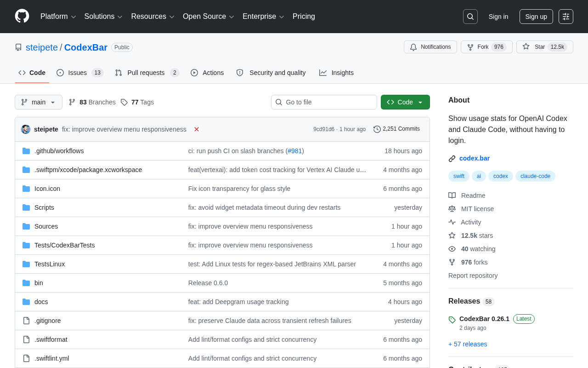Open the Security and quality tab
Screen dimensions: 588x368
pos(271,73)
